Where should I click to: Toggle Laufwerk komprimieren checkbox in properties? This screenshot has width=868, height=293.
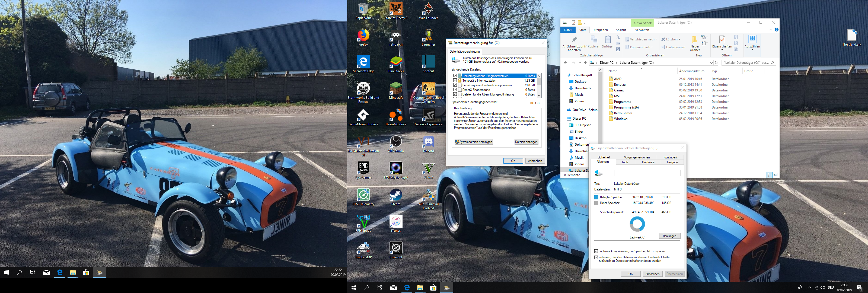(596, 251)
